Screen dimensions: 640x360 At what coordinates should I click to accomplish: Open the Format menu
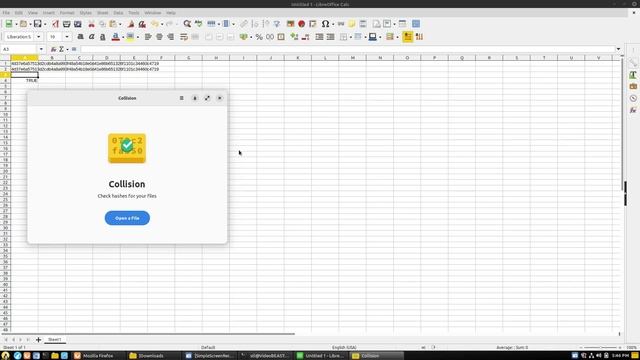coord(67,13)
